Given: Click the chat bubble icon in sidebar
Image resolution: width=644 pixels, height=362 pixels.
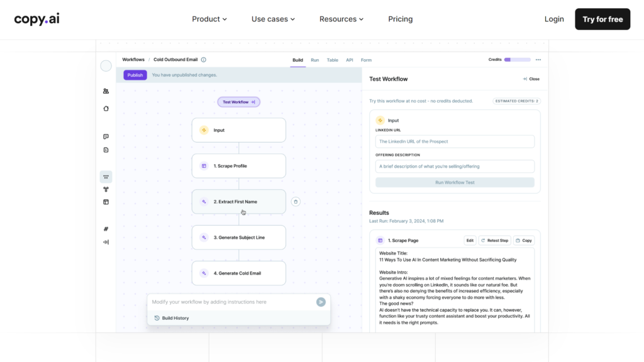Looking at the screenshot, I should click(106, 136).
